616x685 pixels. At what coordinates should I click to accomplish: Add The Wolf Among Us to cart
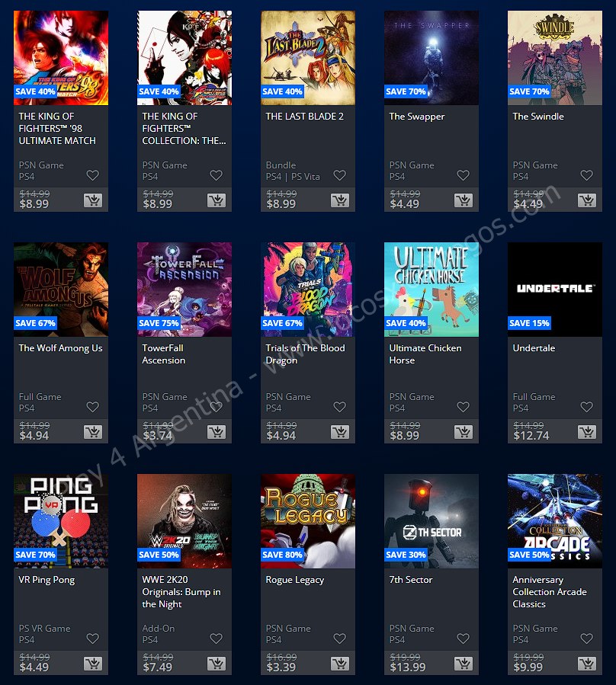click(x=93, y=432)
